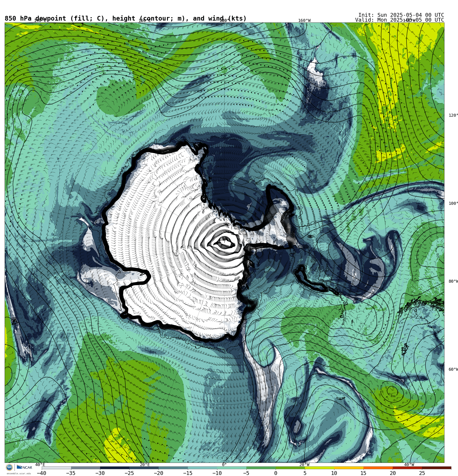The image size is (458, 476).
Task: Click the '-35' colorbar tick label
Action: coord(71,473)
